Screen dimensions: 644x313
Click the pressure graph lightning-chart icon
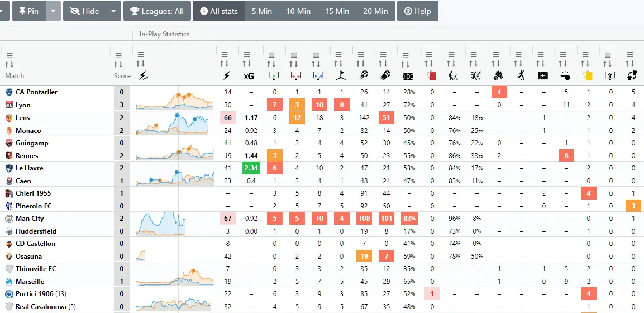[144, 75]
